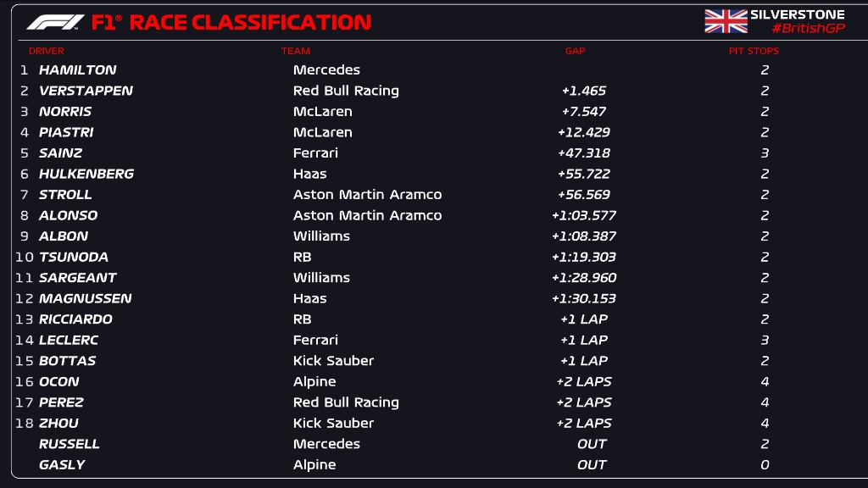Select the DRIVER column header
Viewport: 868px width, 488px height.
point(47,51)
